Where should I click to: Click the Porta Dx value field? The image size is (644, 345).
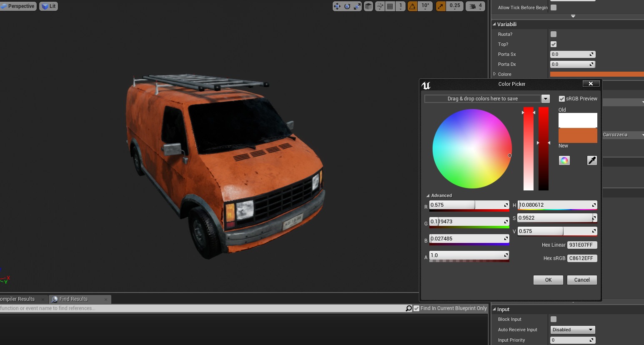[x=573, y=64]
